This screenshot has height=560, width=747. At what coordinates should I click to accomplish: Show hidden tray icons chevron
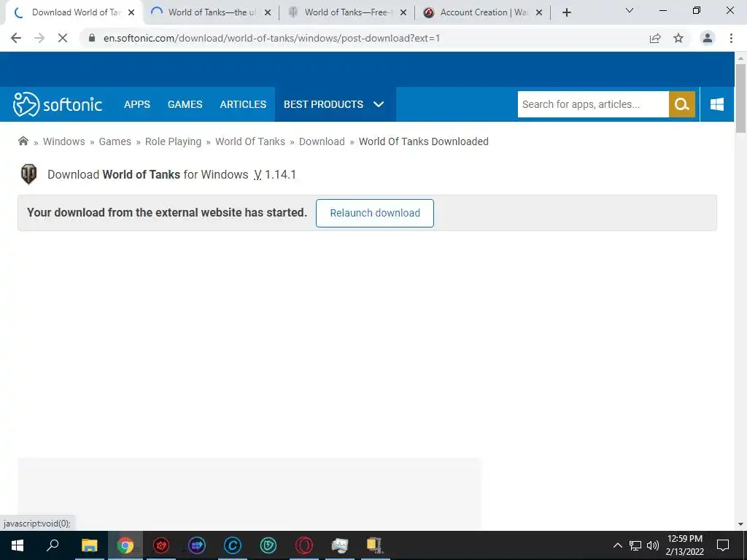617,545
